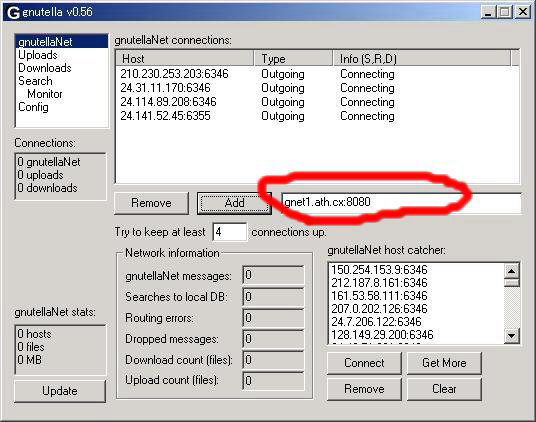Click the Searches to local DB value field
536x422 pixels.
(x=273, y=297)
